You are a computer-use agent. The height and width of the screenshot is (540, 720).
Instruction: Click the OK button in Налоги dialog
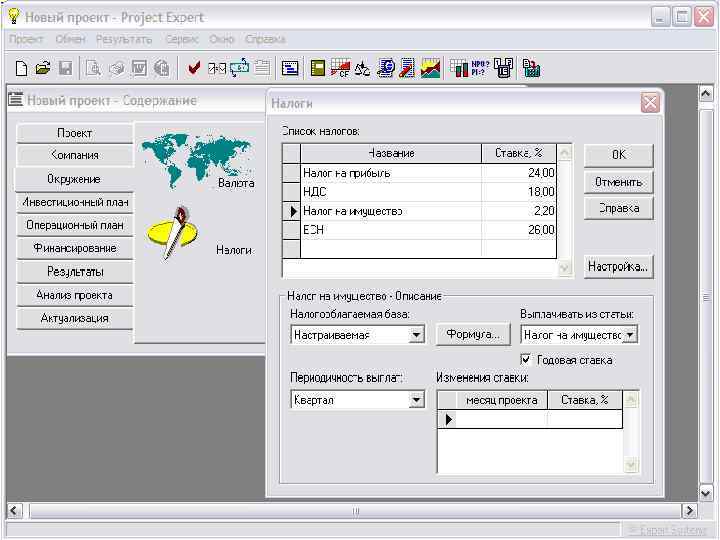click(619, 155)
